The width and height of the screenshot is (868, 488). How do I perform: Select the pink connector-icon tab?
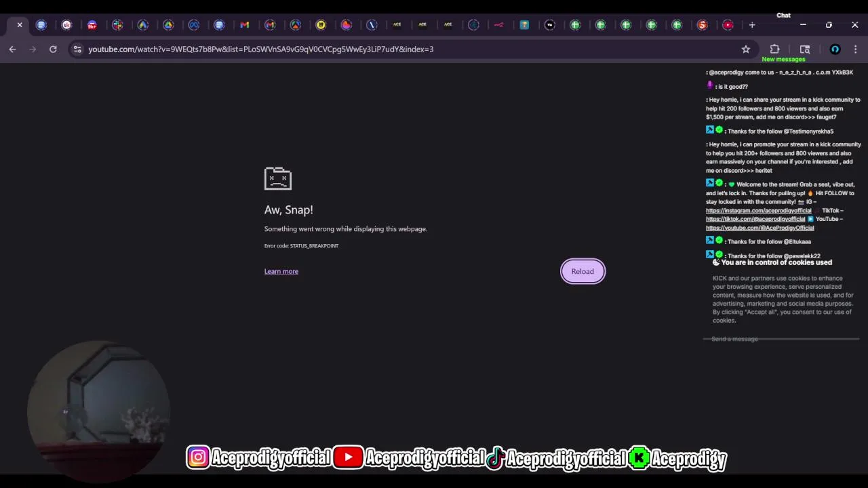point(499,25)
